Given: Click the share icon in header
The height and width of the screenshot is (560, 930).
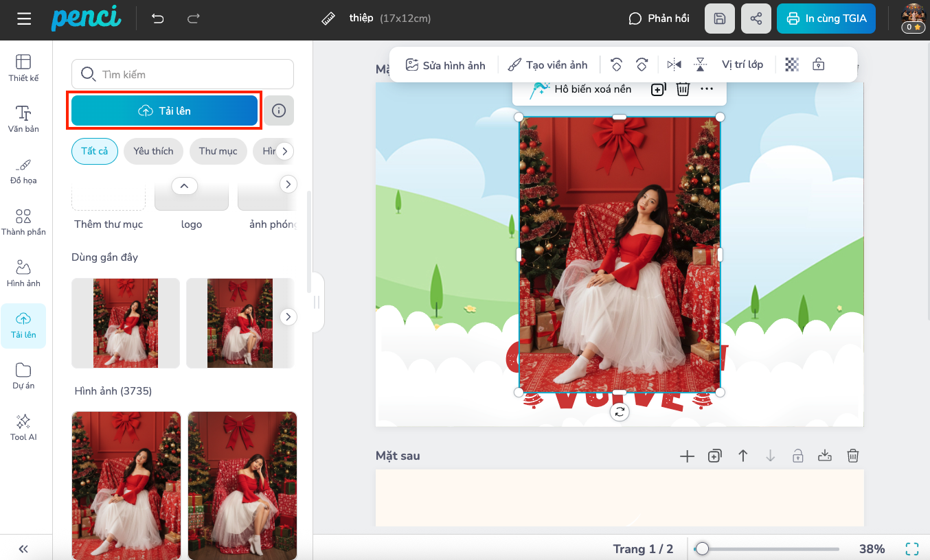Looking at the screenshot, I should point(756,19).
